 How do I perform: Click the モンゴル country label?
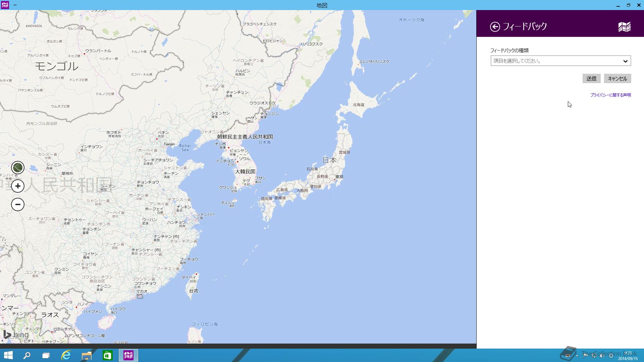tap(57, 66)
